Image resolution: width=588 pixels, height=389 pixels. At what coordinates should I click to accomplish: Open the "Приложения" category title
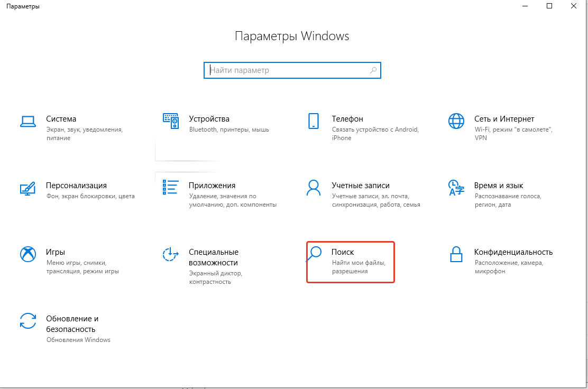click(212, 186)
